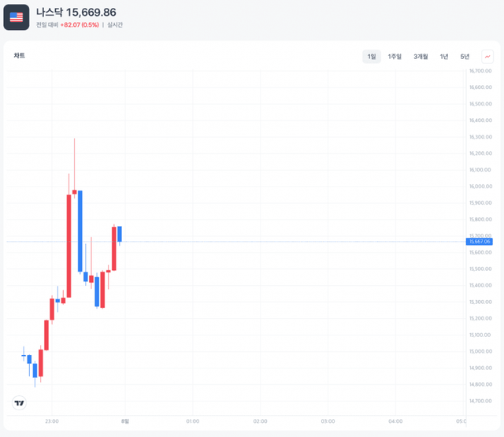Click the 23:00 time axis label

[52, 421]
